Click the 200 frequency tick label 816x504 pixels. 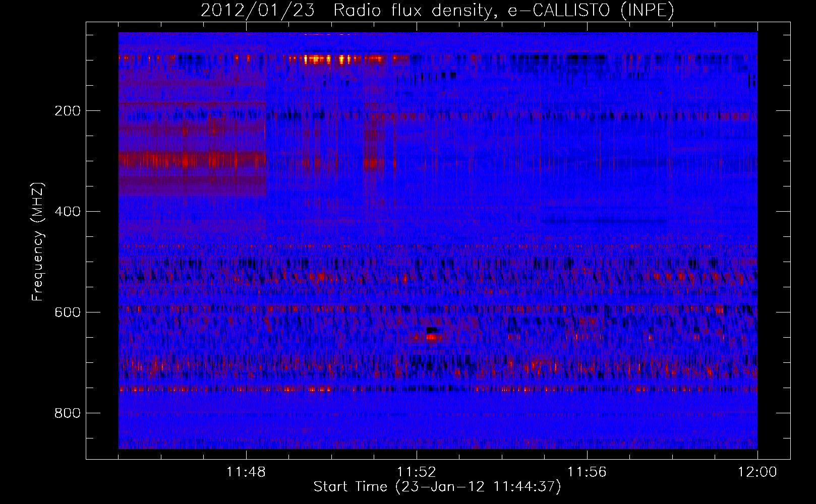68,111
